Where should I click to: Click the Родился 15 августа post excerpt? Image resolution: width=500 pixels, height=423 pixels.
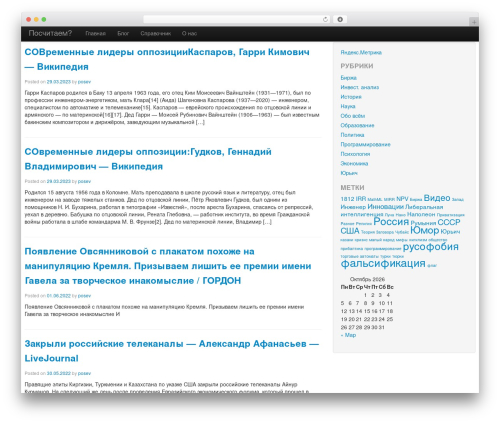pyautogui.click(x=169, y=207)
